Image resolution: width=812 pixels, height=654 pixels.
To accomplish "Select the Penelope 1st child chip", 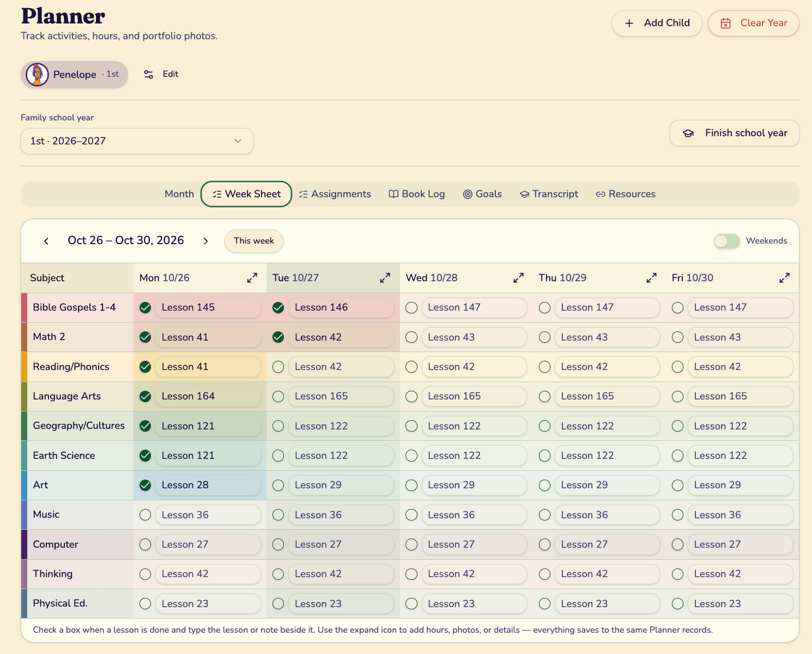I will (75, 75).
